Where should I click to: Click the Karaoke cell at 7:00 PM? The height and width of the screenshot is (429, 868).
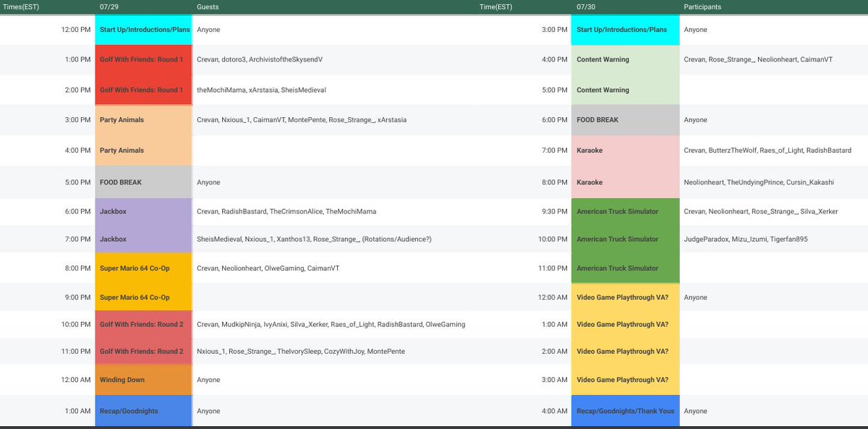pyautogui.click(x=625, y=150)
